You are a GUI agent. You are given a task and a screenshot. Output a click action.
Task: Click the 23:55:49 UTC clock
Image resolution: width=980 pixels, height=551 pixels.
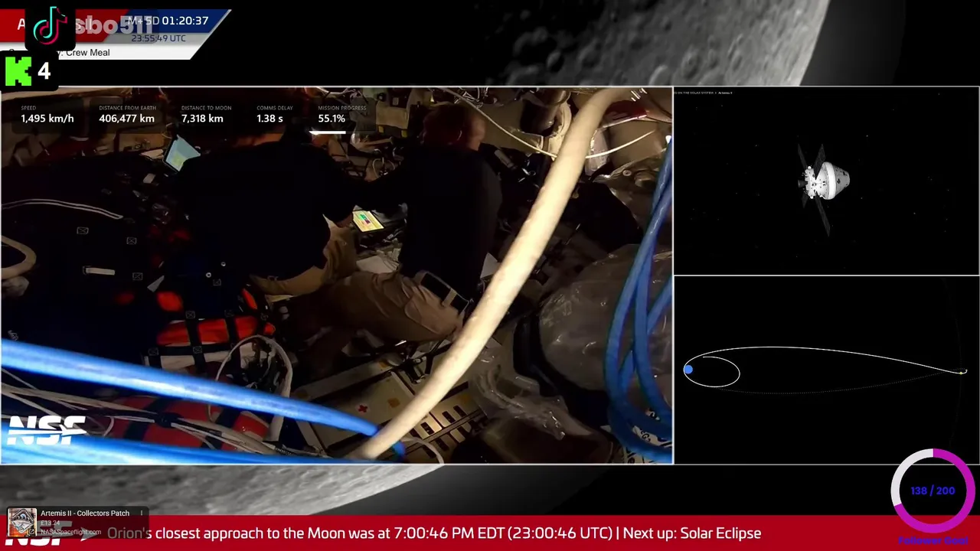click(x=158, y=37)
